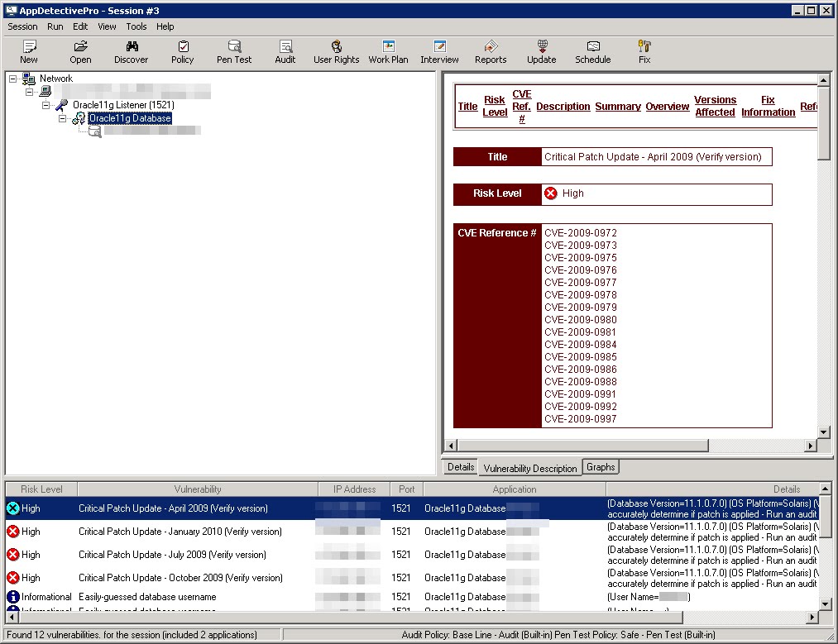The width and height of the screenshot is (838, 644).
Task: Open the Tools menu
Action: pyautogui.click(x=136, y=26)
